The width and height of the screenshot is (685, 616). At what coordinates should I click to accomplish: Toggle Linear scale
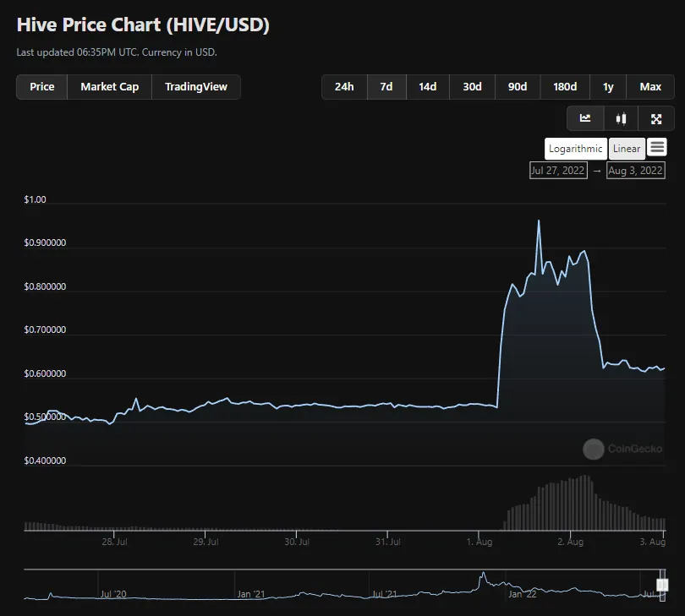click(627, 149)
